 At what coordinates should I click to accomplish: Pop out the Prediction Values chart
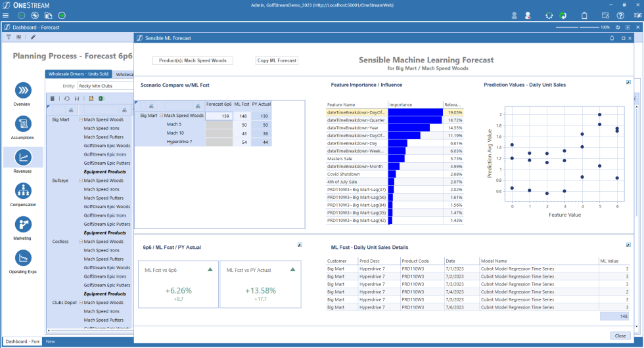pos(628,83)
